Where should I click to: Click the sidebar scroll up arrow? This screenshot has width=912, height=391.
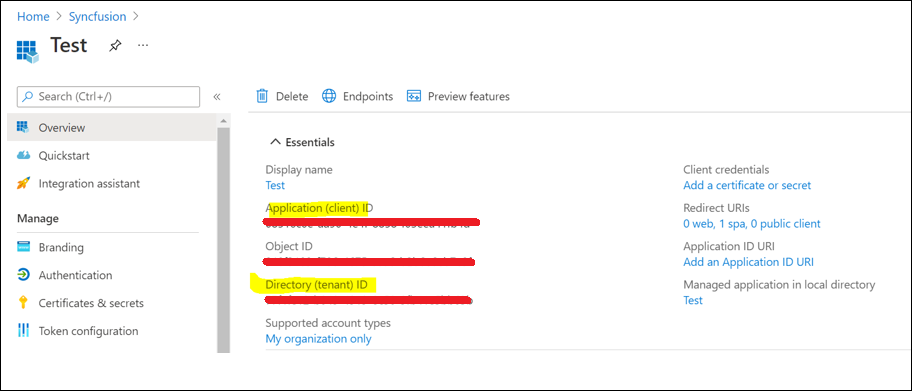click(x=223, y=121)
